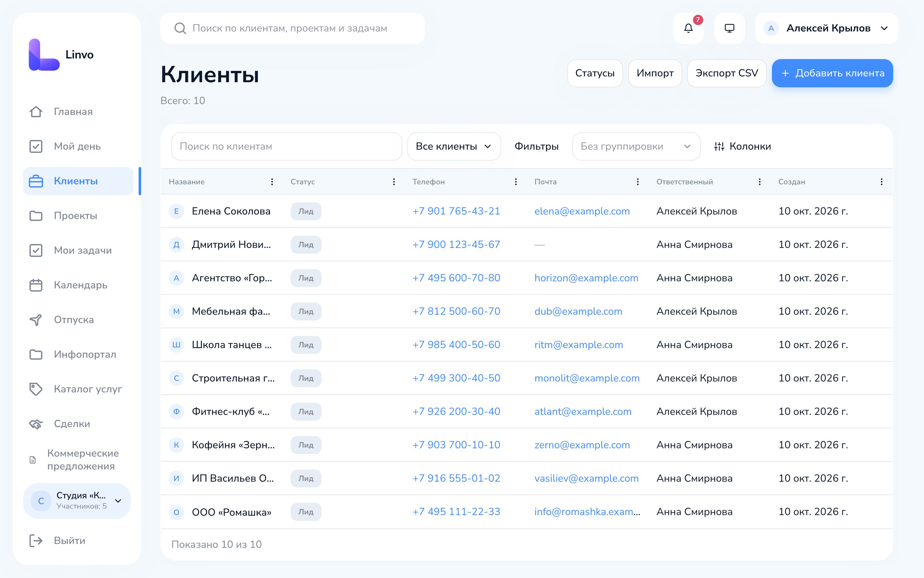Click the monitor display icon
Screen dimensions: 924x578
click(729, 28)
